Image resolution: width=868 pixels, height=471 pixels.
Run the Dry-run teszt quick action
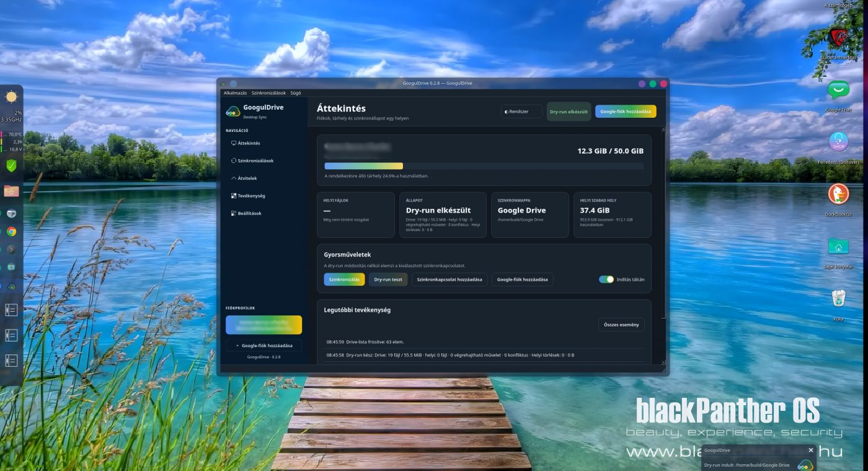388,280
